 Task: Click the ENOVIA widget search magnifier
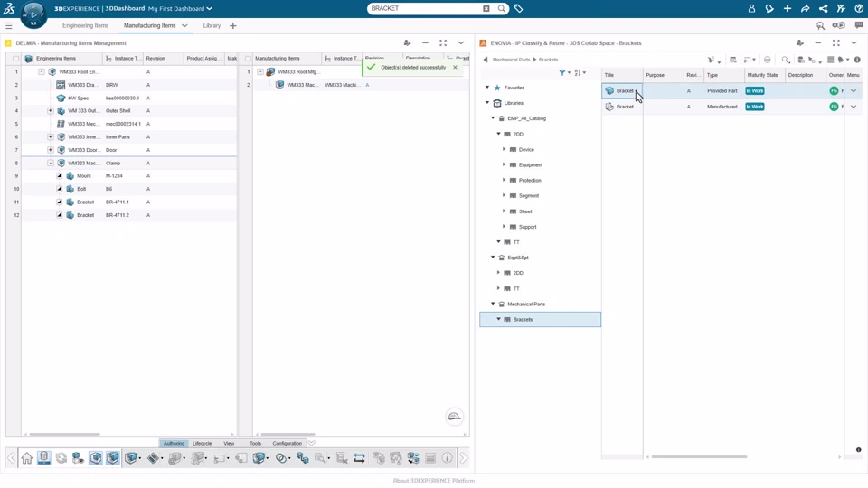(785, 60)
